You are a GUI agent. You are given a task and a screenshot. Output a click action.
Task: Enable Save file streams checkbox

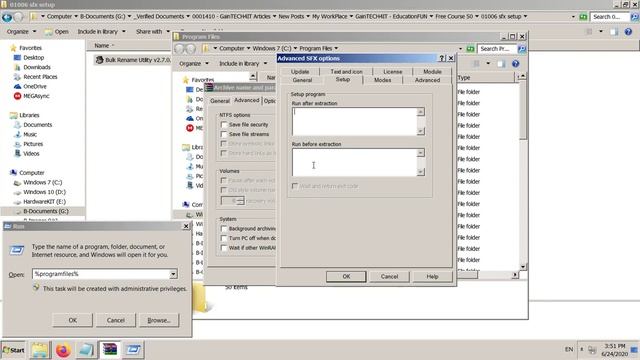(x=224, y=134)
